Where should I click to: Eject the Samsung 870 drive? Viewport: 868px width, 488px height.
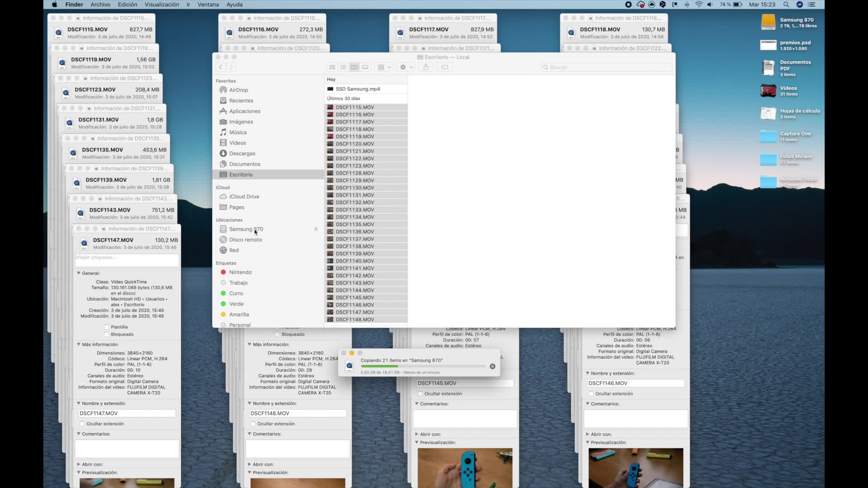pos(316,229)
